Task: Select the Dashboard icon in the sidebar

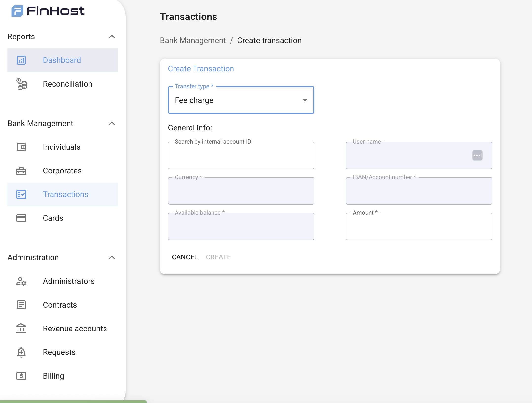Action: coord(21,60)
